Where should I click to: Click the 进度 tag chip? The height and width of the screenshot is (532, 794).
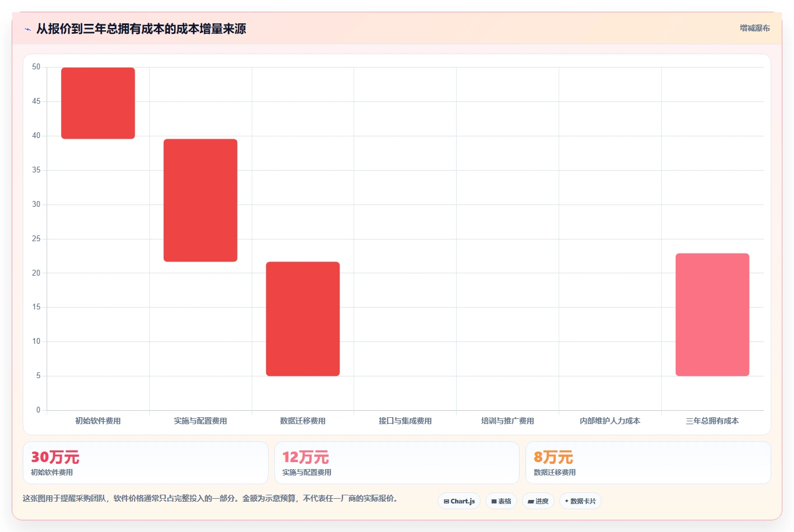(x=538, y=501)
